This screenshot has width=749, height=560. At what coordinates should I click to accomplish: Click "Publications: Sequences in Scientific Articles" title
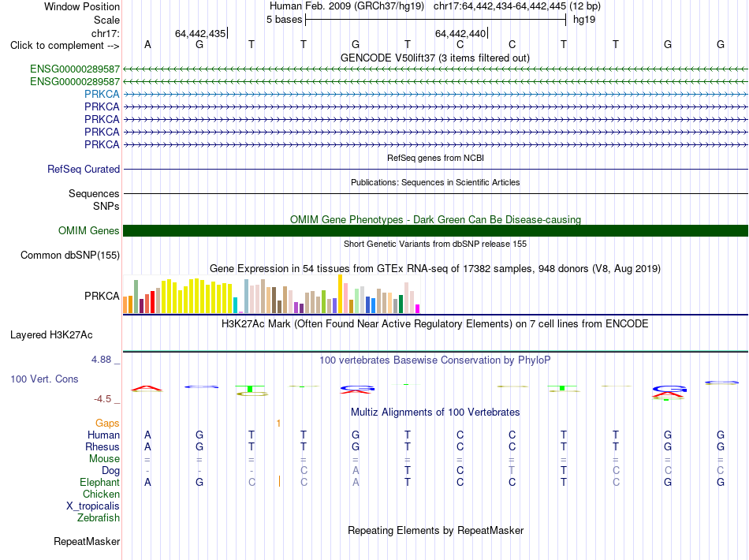click(435, 182)
